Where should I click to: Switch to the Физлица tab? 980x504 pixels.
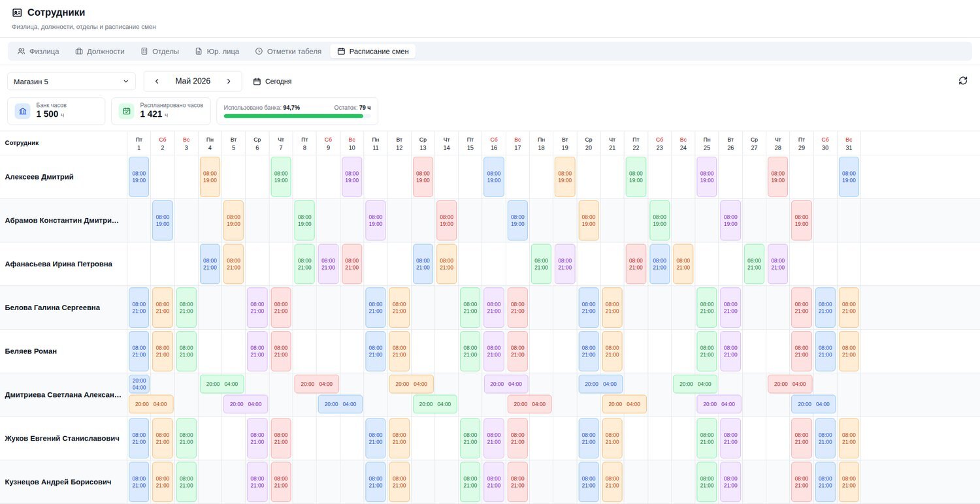(39, 51)
